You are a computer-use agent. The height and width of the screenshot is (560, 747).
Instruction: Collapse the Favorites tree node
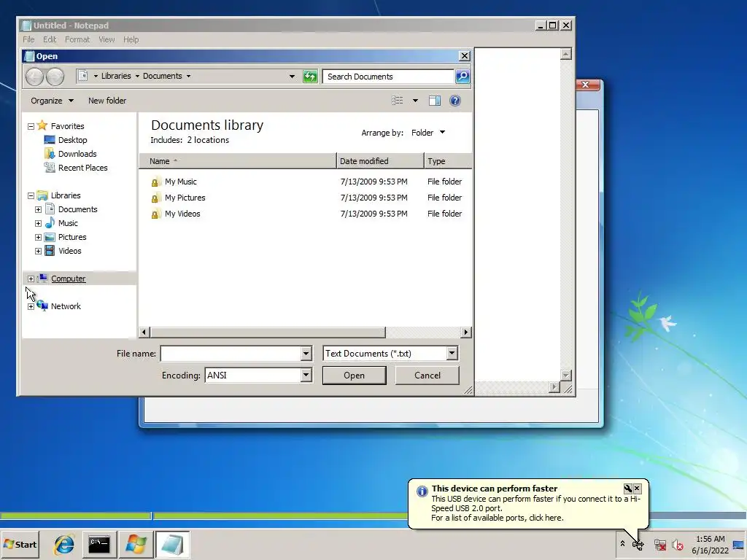click(31, 126)
